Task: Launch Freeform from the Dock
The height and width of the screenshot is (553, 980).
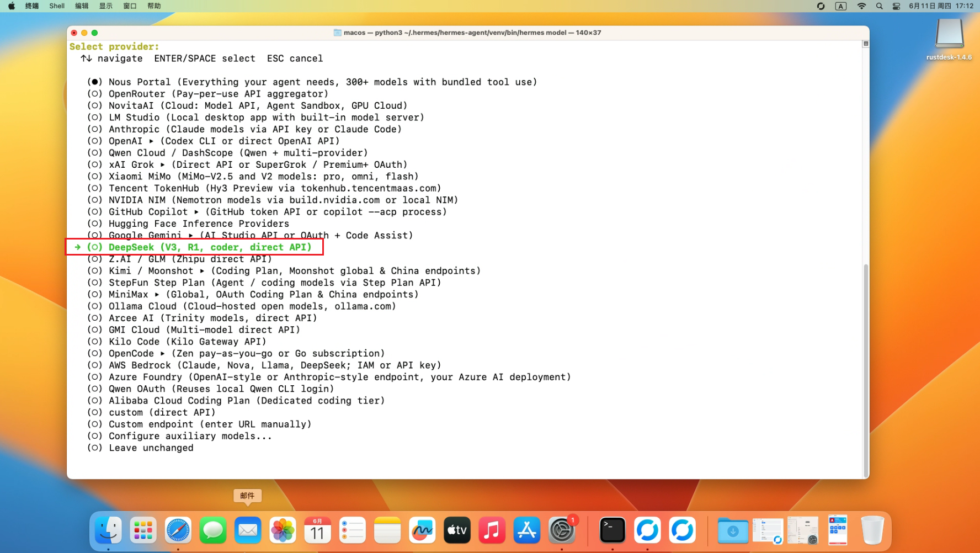Action: tap(422, 530)
